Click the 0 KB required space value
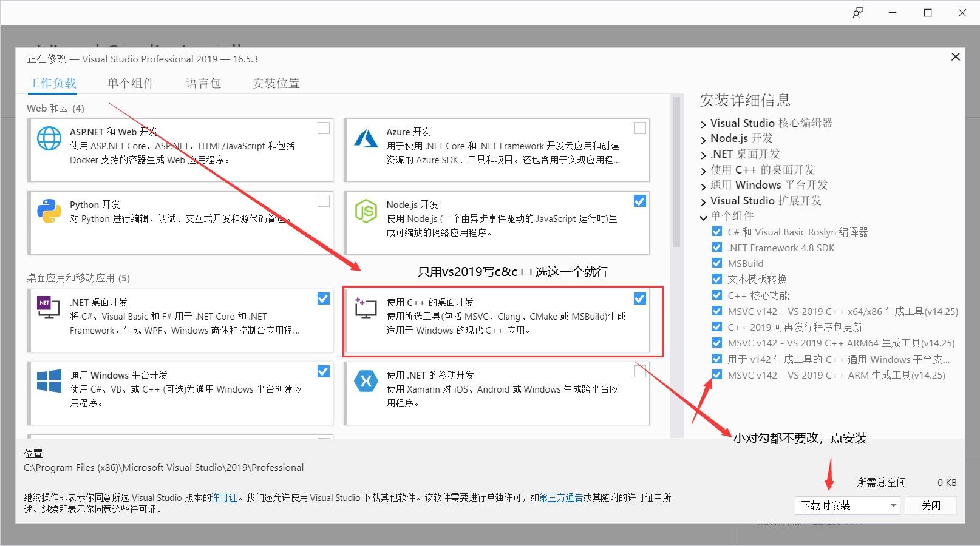The image size is (980, 546). tap(947, 483)
